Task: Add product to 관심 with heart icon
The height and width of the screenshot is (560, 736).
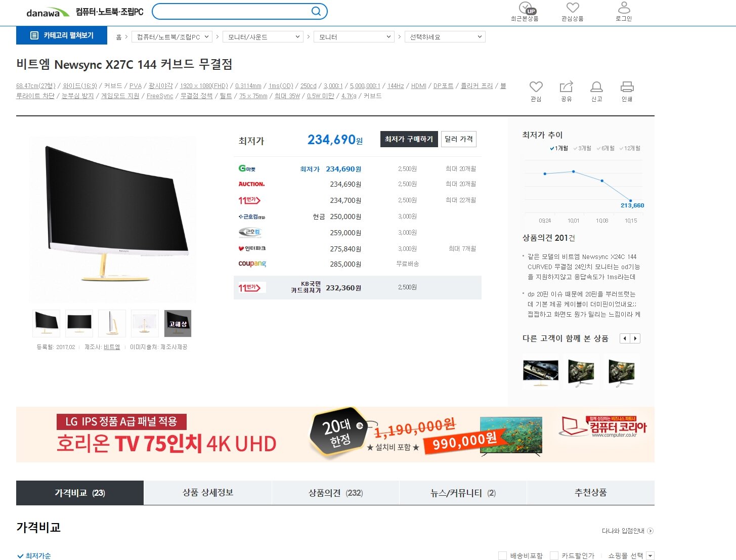Action: pos(536,87)
